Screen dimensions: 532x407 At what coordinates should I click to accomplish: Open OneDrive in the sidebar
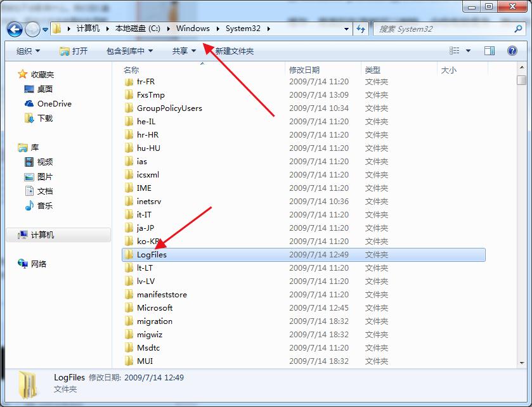click(54, 104)
